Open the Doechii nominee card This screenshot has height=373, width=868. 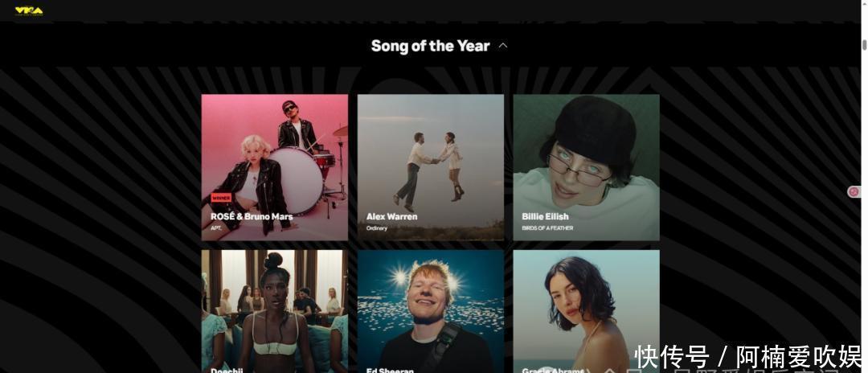point(275,312)
